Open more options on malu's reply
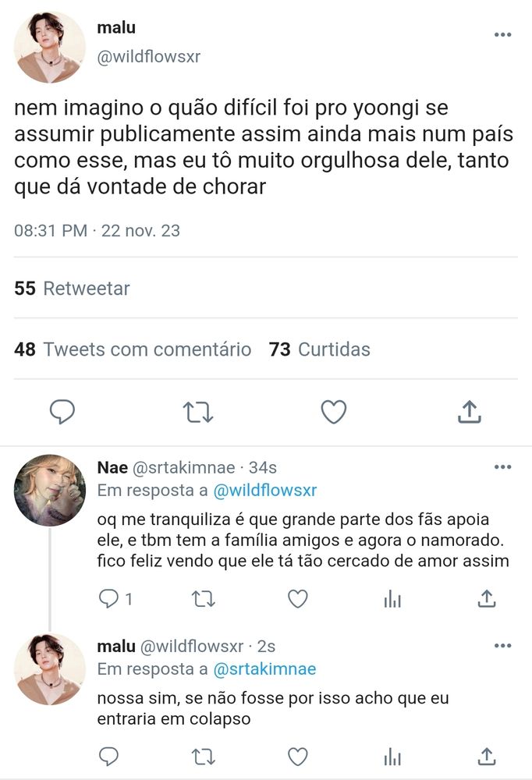532x780 pixels. [502, 645]
